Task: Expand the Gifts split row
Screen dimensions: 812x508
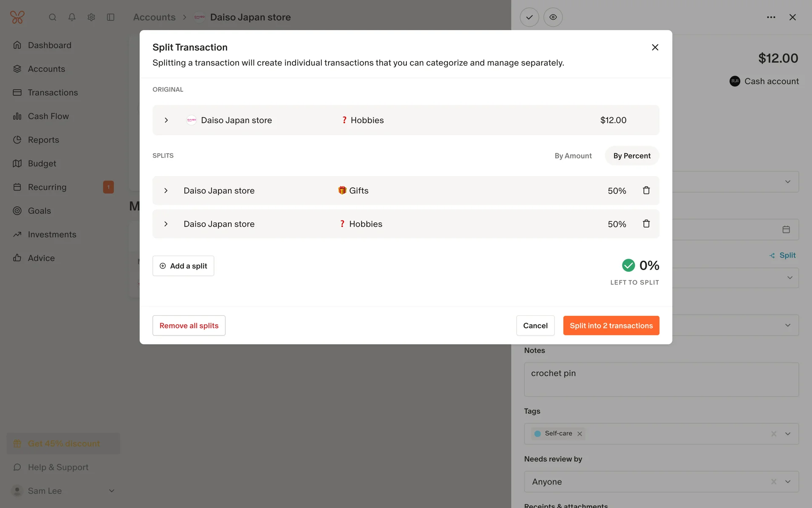Action: [166, 190]
